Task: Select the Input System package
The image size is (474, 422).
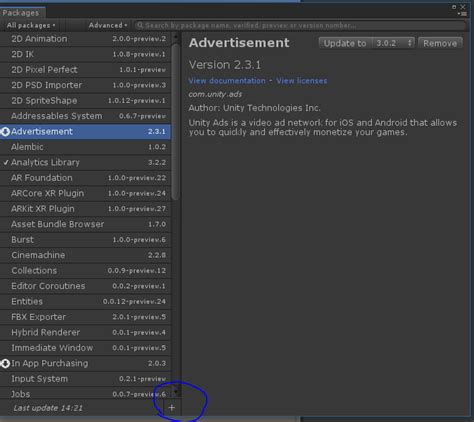Action: (x=85, y=379)
